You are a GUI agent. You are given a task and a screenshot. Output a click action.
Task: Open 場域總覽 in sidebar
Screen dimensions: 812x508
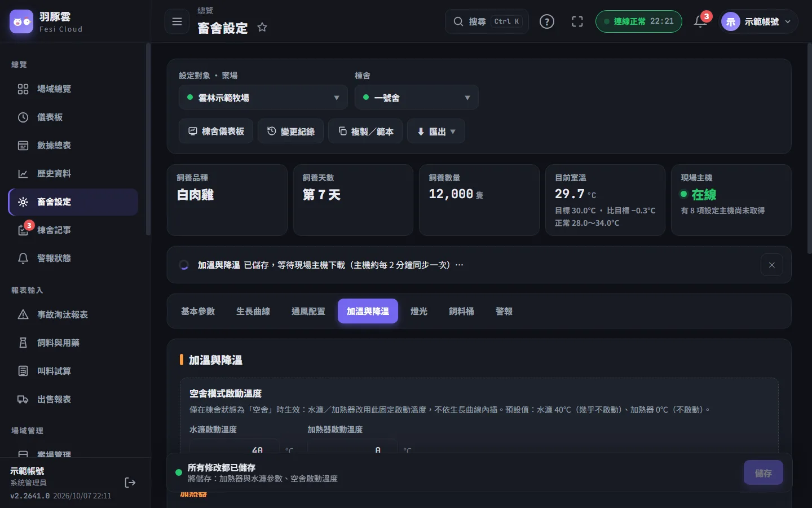[73, 89]
